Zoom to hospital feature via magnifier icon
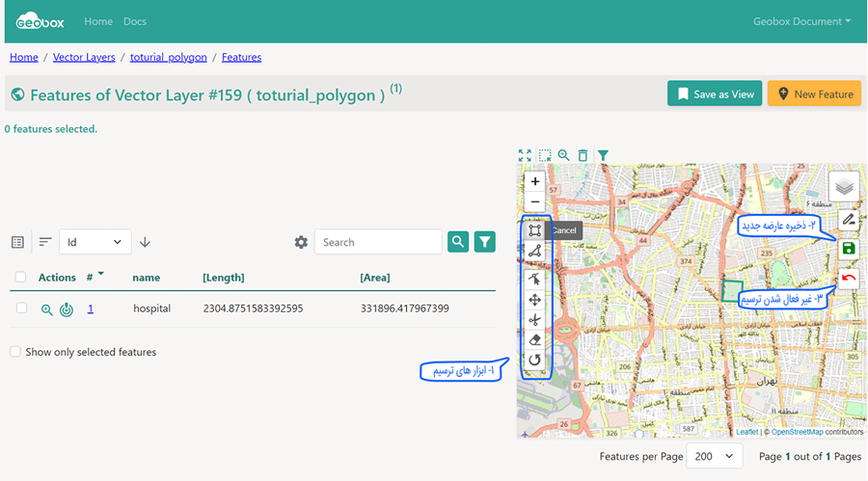Viewport: 868px width, 481px height. (x=46, y=309)
